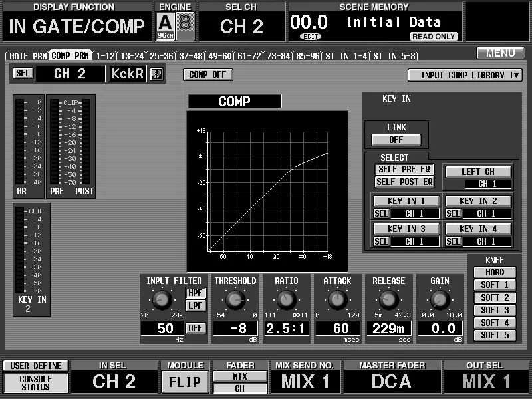This screenshot has width=532, height=399.
Task: Select Engine B button
Action: [x=185, y=26]
